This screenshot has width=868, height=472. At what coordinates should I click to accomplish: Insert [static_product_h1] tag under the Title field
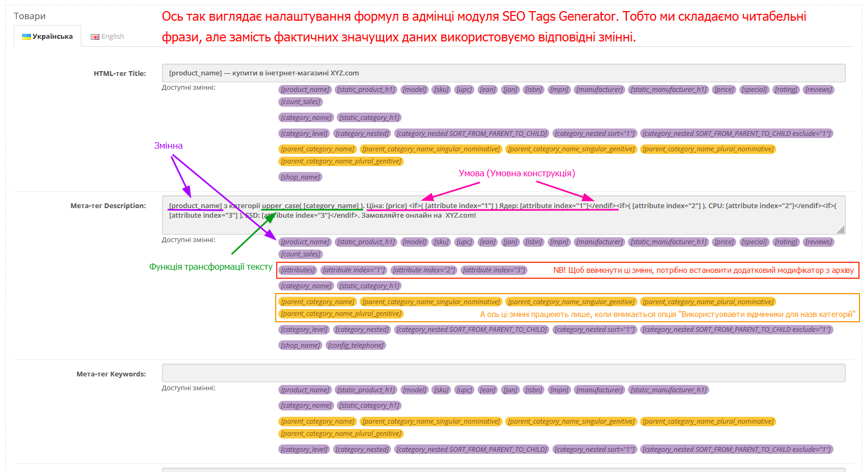[366, 90]
